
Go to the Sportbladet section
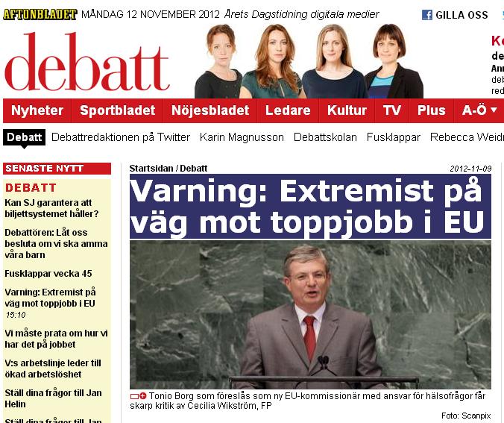117,110
